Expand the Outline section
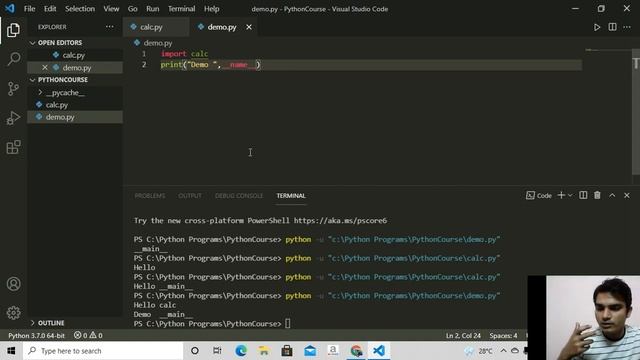 pyautogui.click(x=75, y=323)
